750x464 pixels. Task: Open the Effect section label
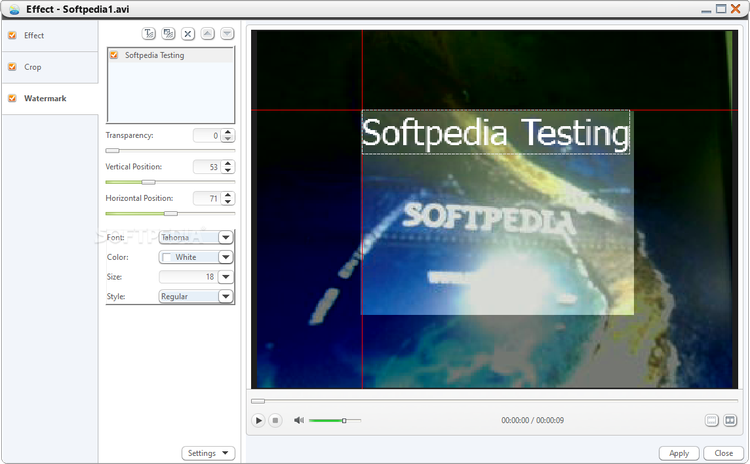tap(34, 35)
